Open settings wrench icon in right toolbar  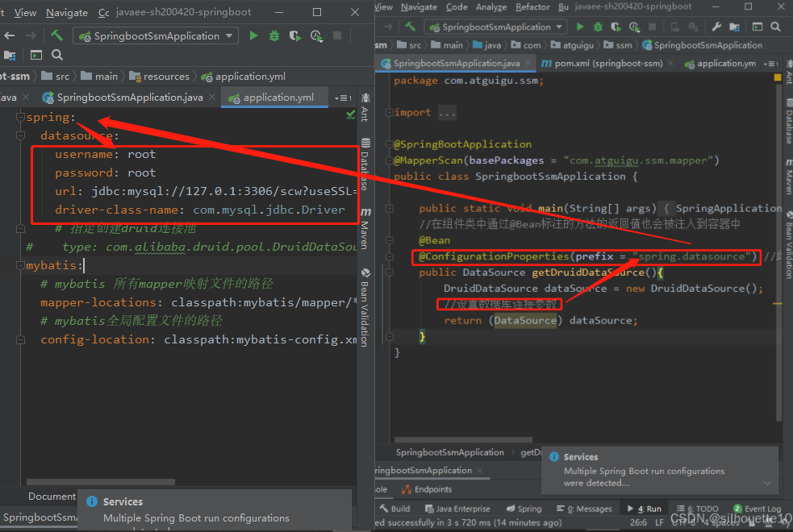click(x=716, y=27)
